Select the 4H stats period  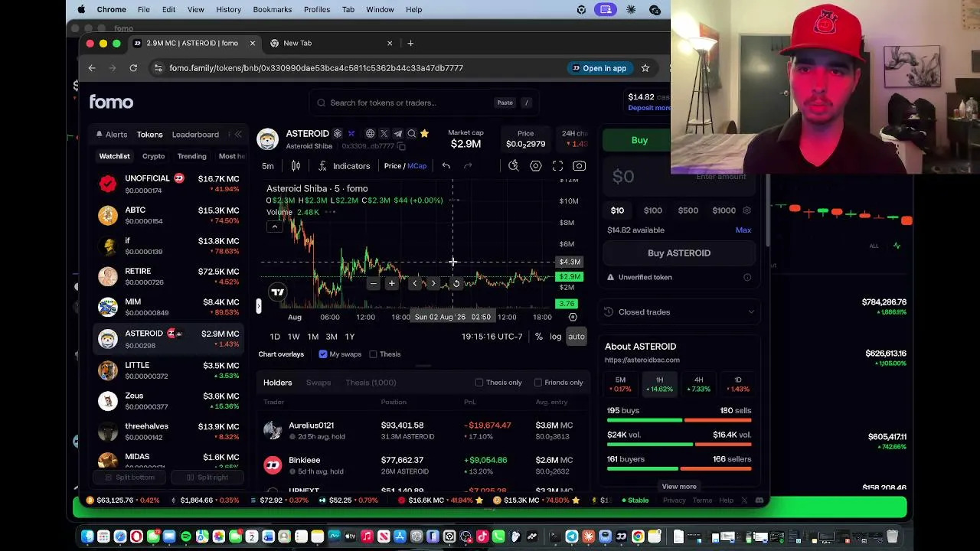[698, 384]
